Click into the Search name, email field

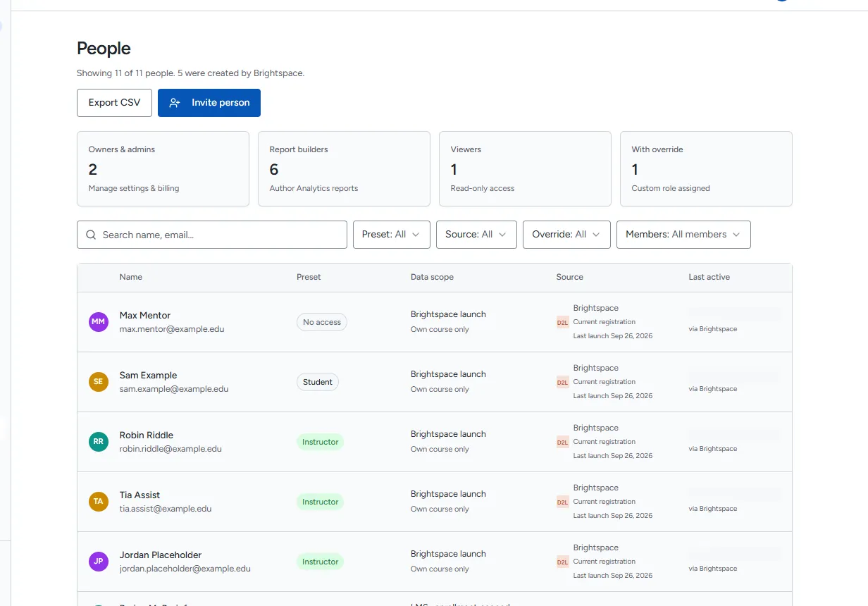pos(212,235)
